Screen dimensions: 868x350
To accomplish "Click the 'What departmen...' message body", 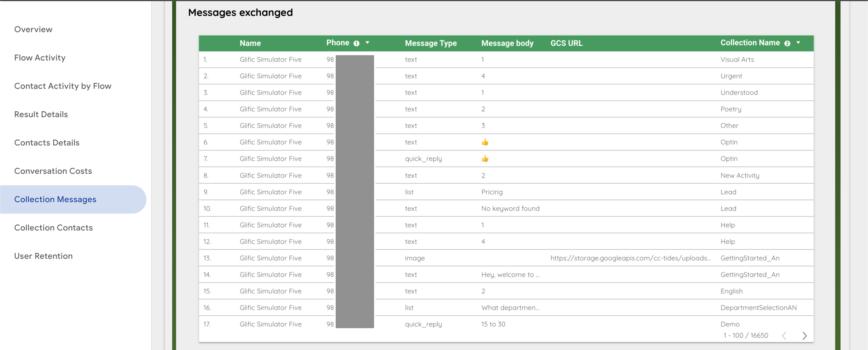I will pyautogui.click(x=510, y=308).
